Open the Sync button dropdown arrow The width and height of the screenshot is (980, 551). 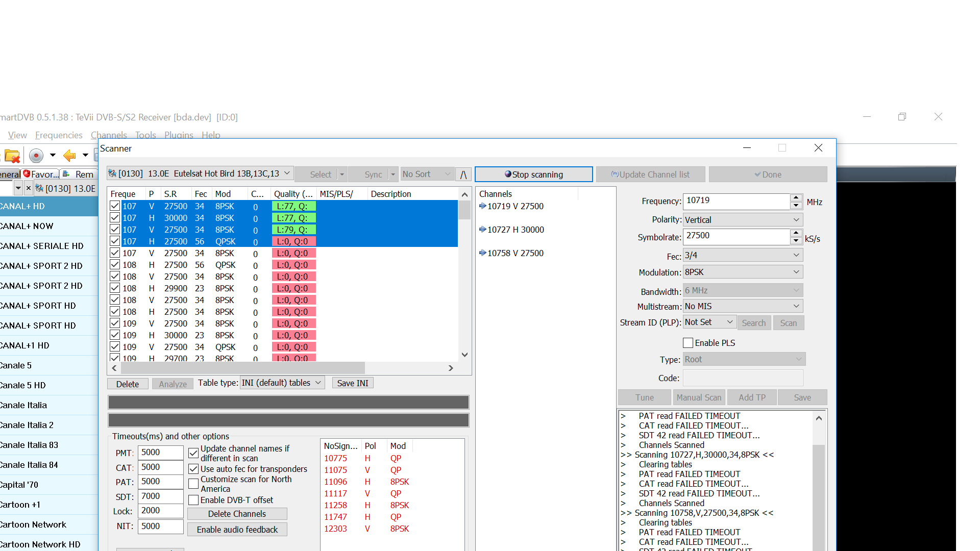pos(393,174)
